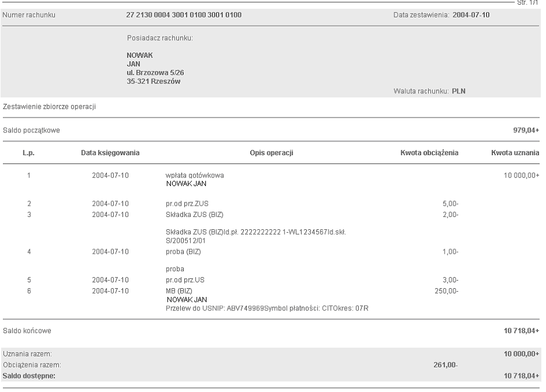Select account holder surname NOWAK in address
546x392 pixels.
coord(139,55)
